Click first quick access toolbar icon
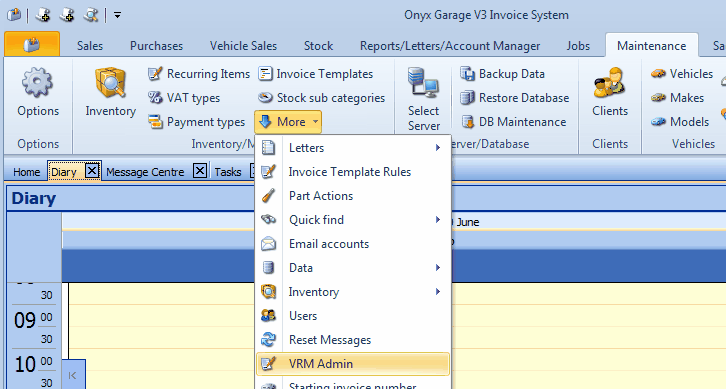Image resolution: width=726 pixels, height=389 pixels. [x=14, y=15]
